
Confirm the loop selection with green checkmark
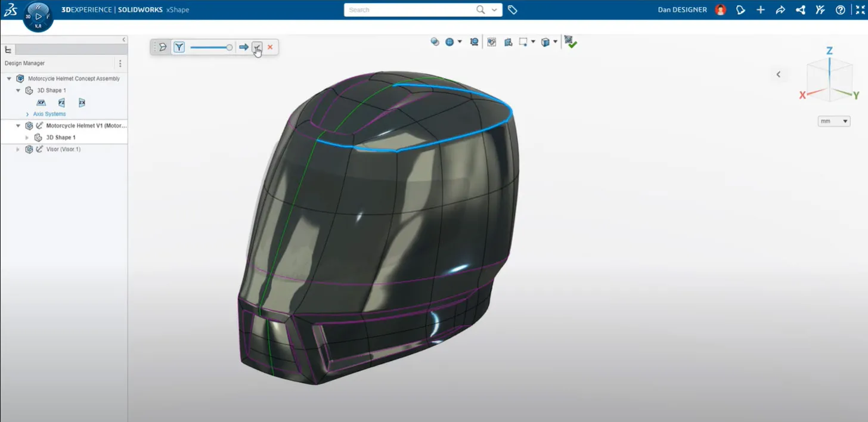[x=571, y=42]
